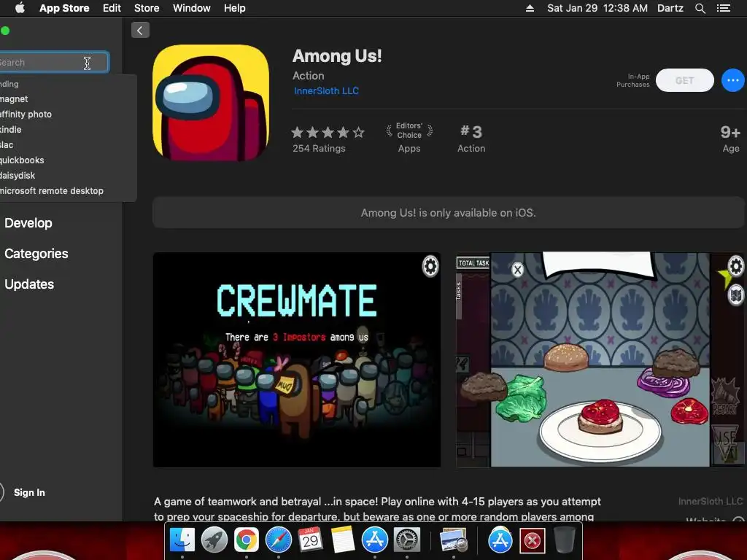Open the Window menu
Screen dimensions: 747x560
192,8
